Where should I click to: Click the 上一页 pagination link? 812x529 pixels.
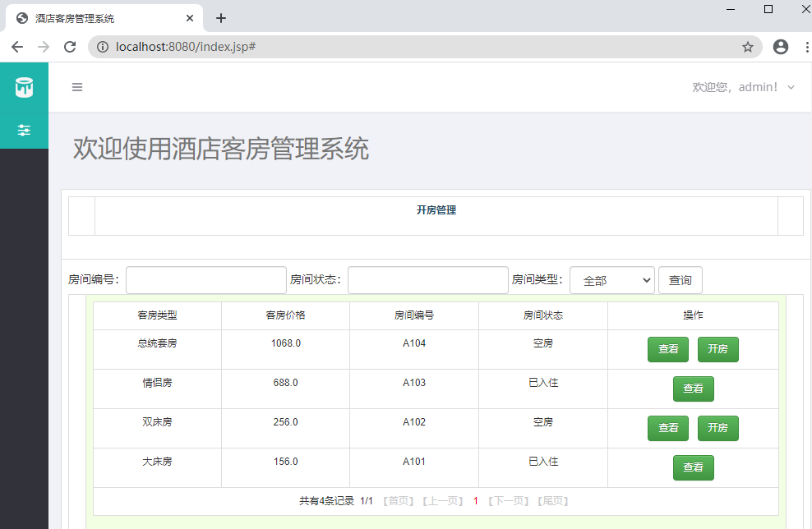click(x=443, y=501)
